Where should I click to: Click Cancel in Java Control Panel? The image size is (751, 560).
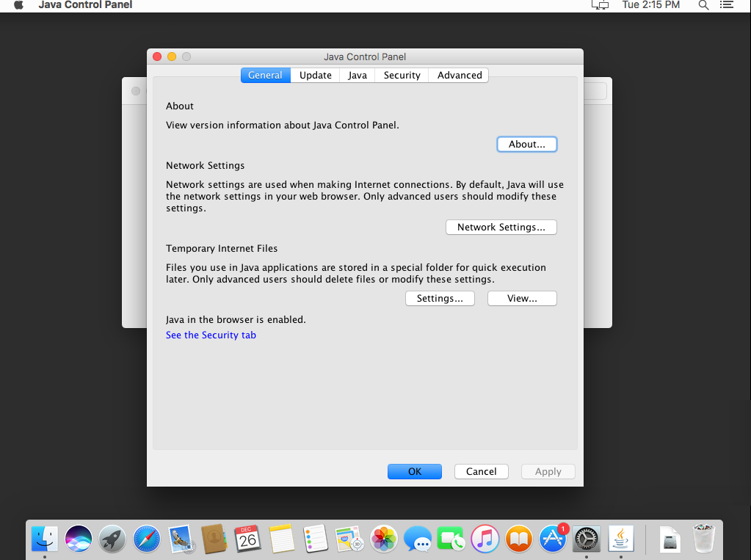point(482,471)
